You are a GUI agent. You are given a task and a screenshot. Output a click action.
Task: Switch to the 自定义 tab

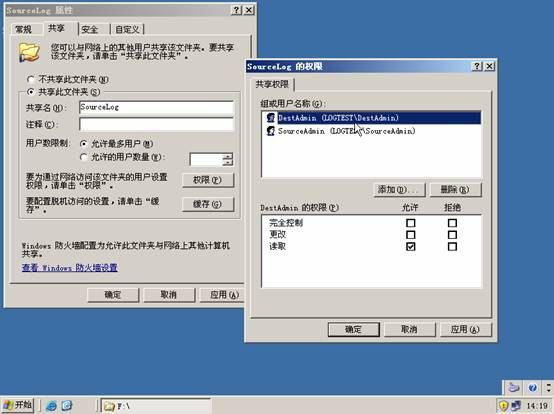coord(128,29)
